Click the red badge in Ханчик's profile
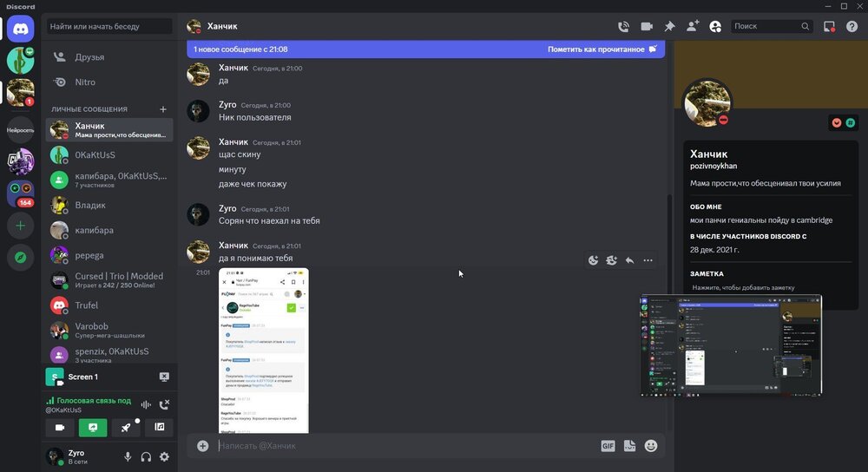Image resolution: width=868 pixels, height=472 pixels. tap(837, 123)
